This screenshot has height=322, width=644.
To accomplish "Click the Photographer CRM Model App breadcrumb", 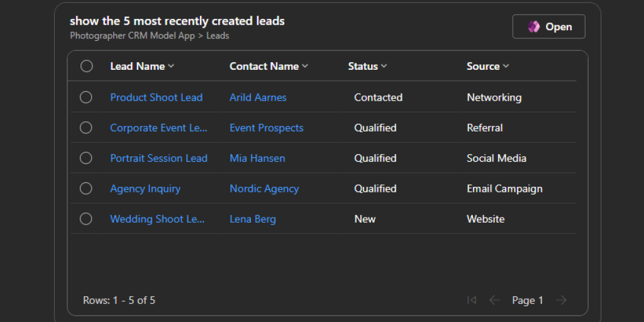I will (132, 36).
